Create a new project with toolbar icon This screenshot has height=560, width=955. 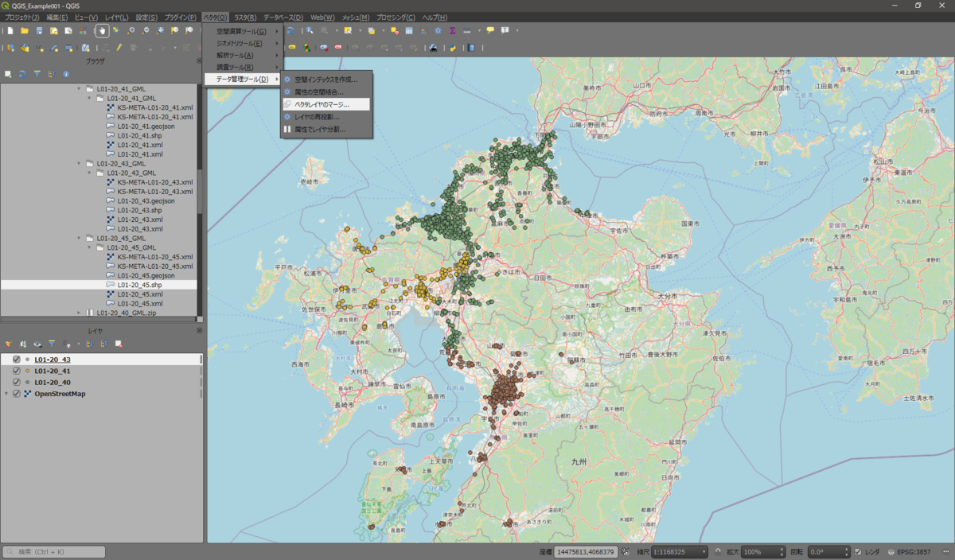[x=10, y=30]
